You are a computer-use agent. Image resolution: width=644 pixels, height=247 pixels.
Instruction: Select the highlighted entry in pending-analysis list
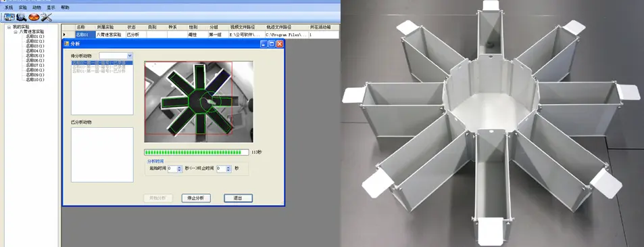102,63
